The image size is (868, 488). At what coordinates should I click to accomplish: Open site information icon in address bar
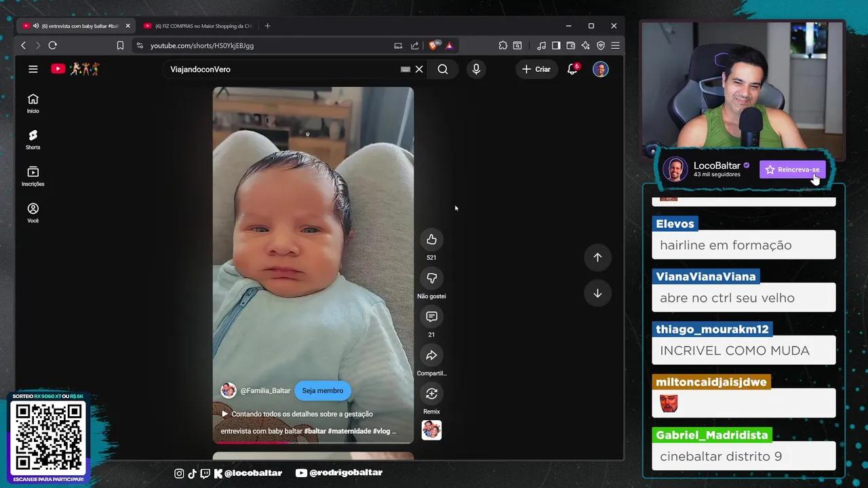[140, 45]
